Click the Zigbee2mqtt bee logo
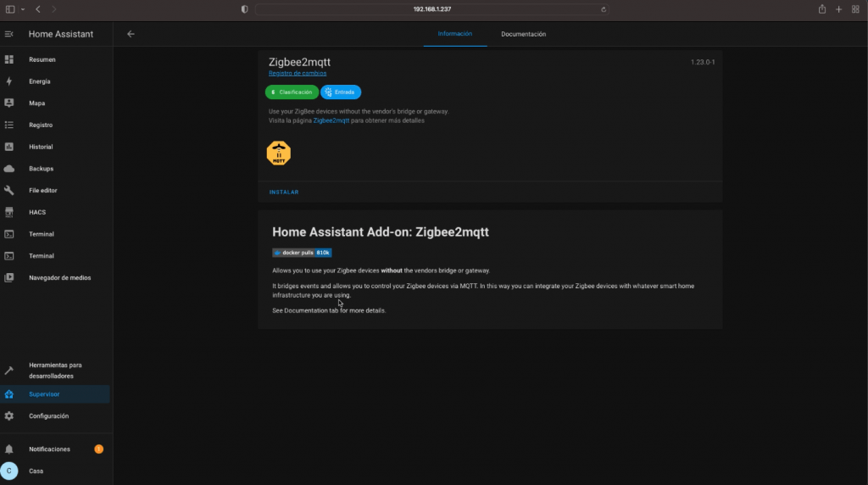This screenshot has height=485, width=868. (x=278, y=153)
